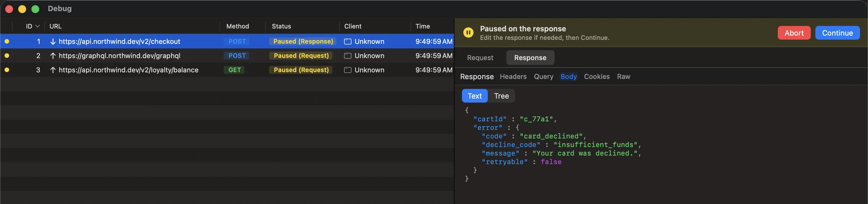Click the "c_77a1" value in the body

click(x=536, y=119)
